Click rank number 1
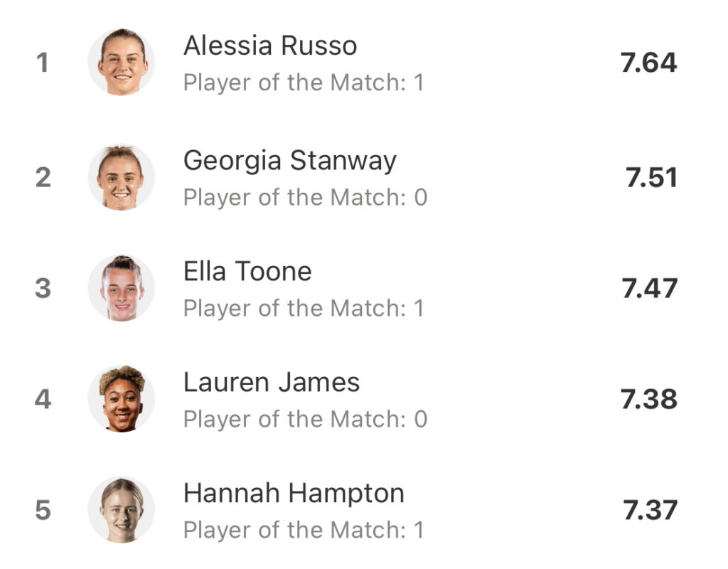Viewport: 728px width, 569px height. pyautogui.click(x=43, y=63)
